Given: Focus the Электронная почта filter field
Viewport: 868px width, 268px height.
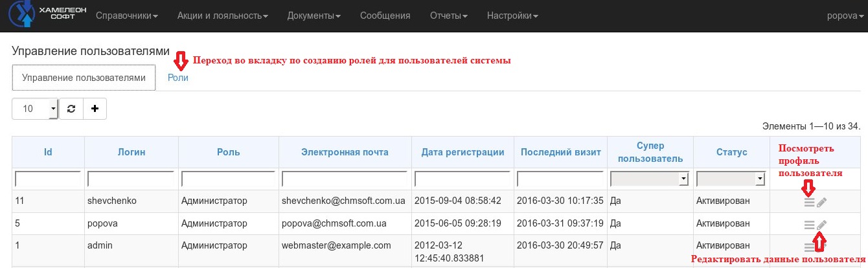Looking at the screenshot, I should click(x=345, y=179).
